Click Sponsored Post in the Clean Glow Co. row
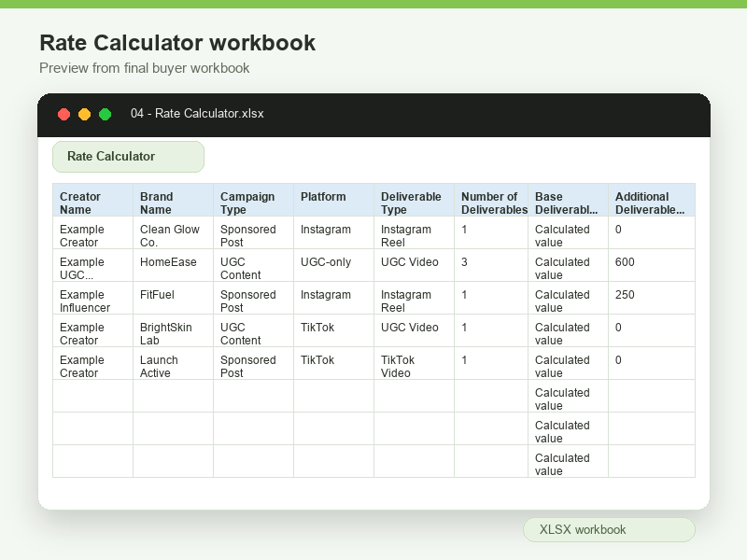The height and width of the screenshot is (560, 747). tap(253, 232)
